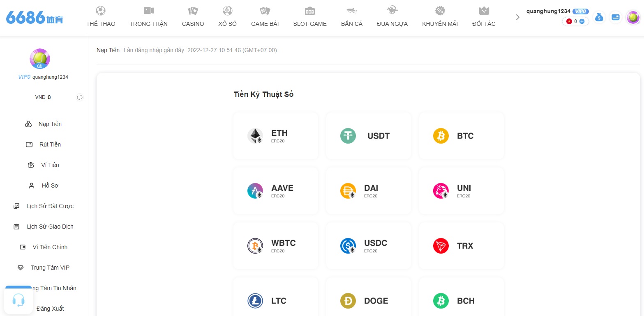
Task: Open Ví Tiền Chính main wallet
Action: tap(44, 247)
